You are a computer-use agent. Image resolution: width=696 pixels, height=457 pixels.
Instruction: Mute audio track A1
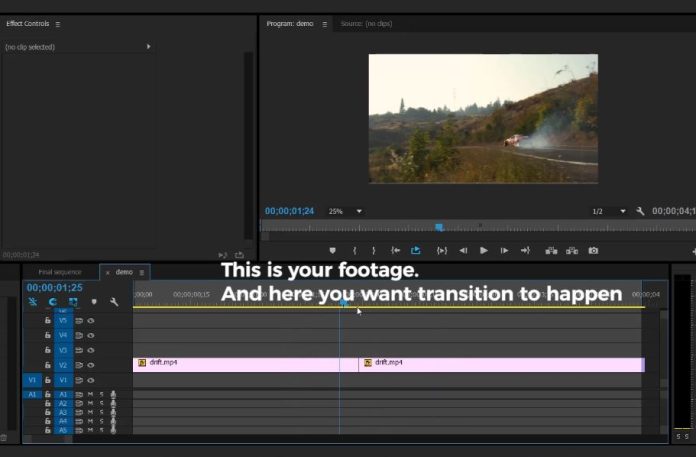(91, 395)
